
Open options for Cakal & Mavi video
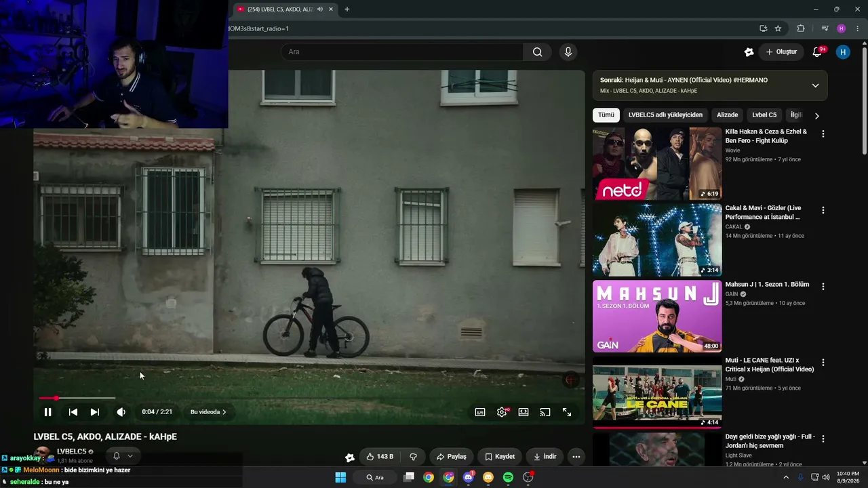pos(823,211)
